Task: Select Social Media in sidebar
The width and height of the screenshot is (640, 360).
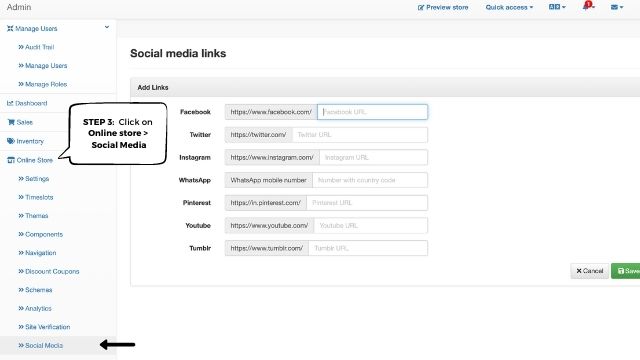Action: click(x=40, y=345)
